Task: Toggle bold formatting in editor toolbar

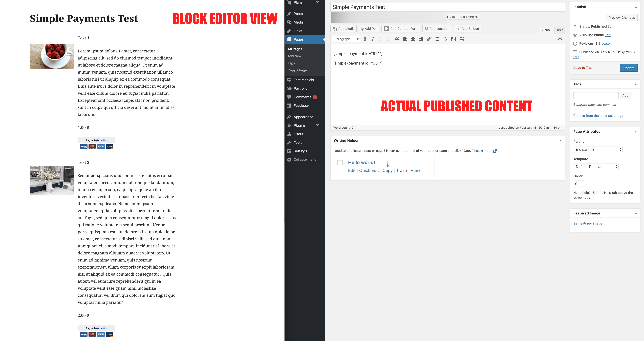Action: coord(365,39)
